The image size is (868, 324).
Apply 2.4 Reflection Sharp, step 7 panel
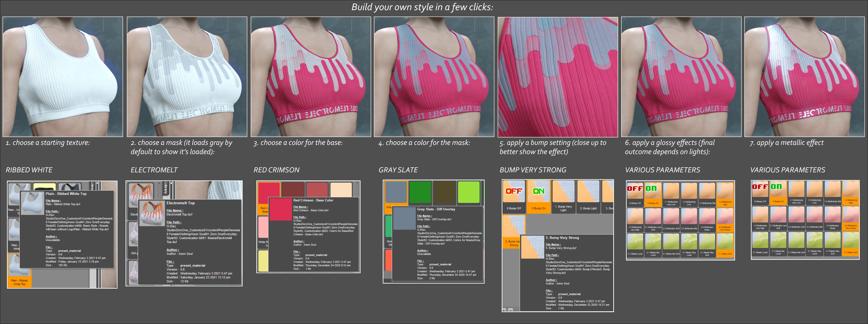coord(832,218)
